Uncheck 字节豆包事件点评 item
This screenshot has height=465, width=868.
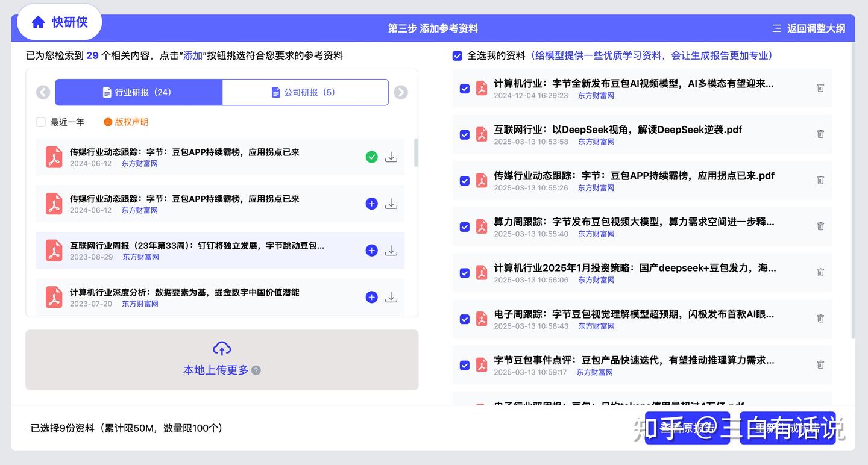click(465, 366)
